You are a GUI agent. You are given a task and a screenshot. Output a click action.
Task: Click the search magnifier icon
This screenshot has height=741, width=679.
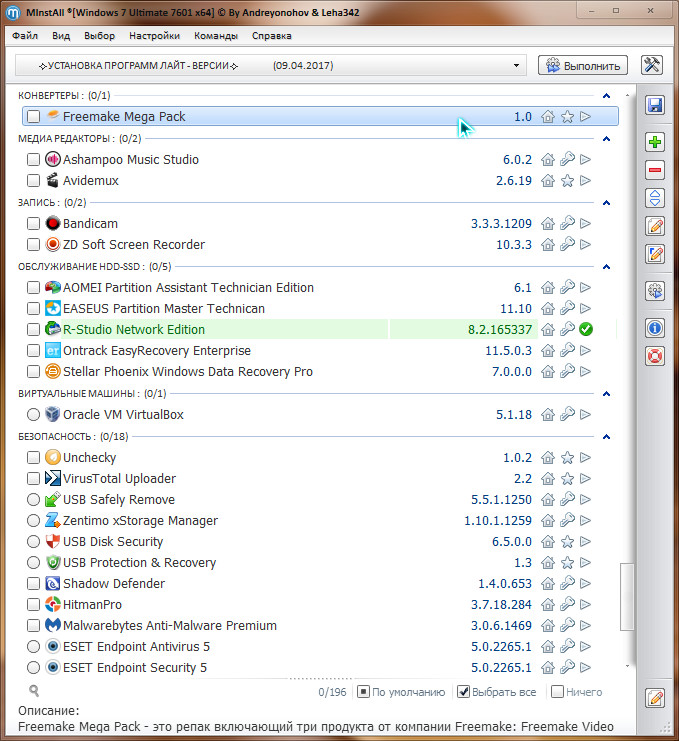pos(34,691)
